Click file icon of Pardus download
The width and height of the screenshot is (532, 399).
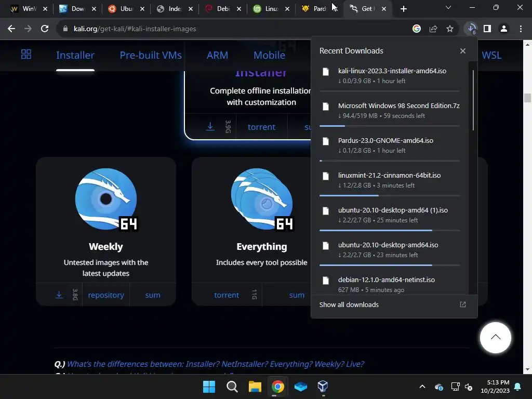(326, 141)
